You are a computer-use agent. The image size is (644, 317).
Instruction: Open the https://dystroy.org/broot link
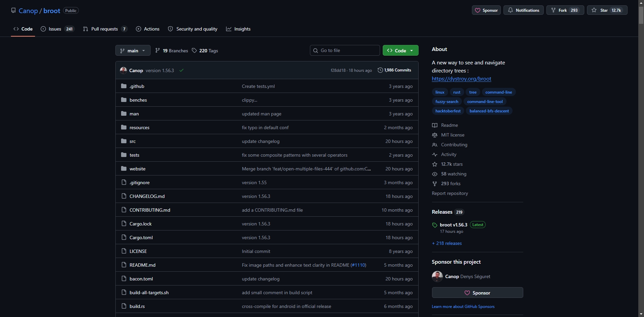[x=462, y=78]
